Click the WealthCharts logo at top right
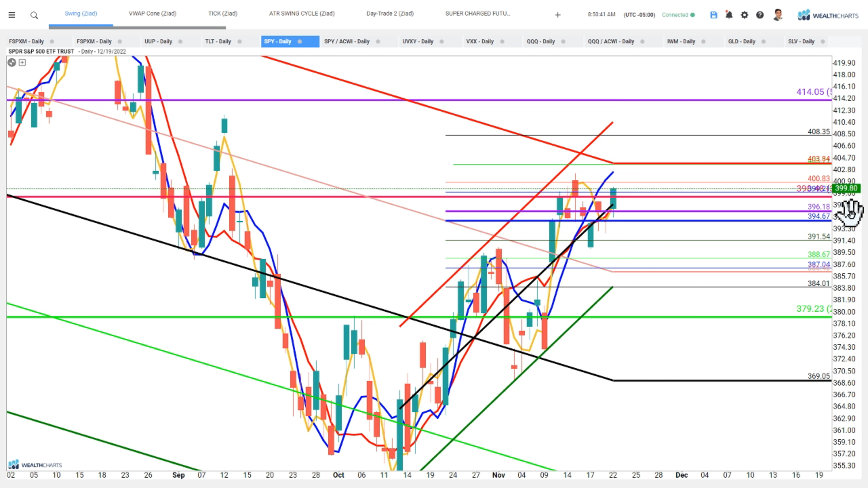Image resolution: width=868 pixels, height=488 pixels. (828, 15)
